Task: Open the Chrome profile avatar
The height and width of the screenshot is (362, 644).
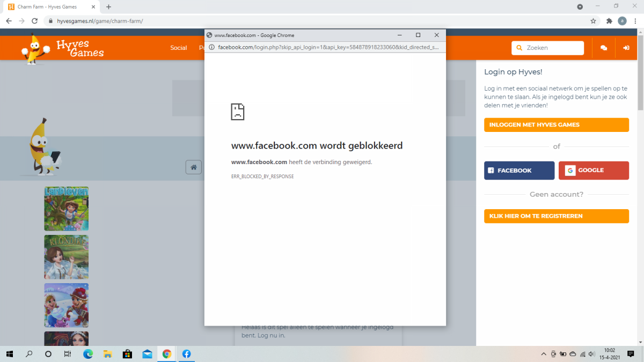Action: [x=622, y=21]
